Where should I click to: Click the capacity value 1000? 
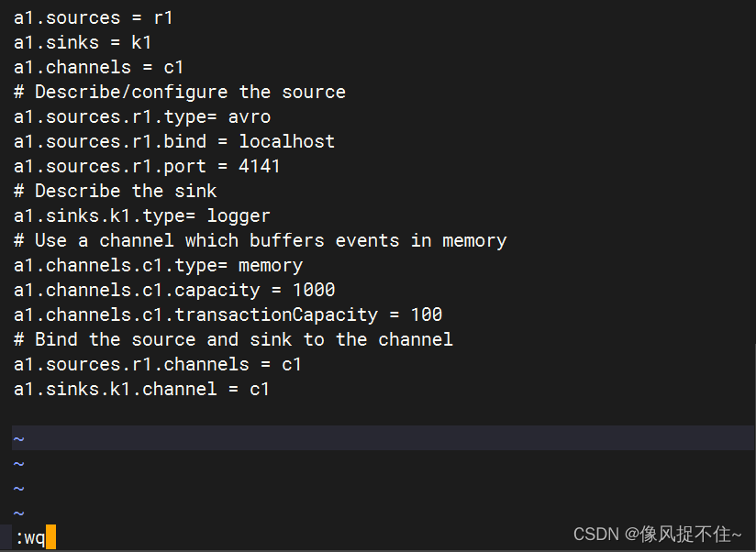(314, 290)
